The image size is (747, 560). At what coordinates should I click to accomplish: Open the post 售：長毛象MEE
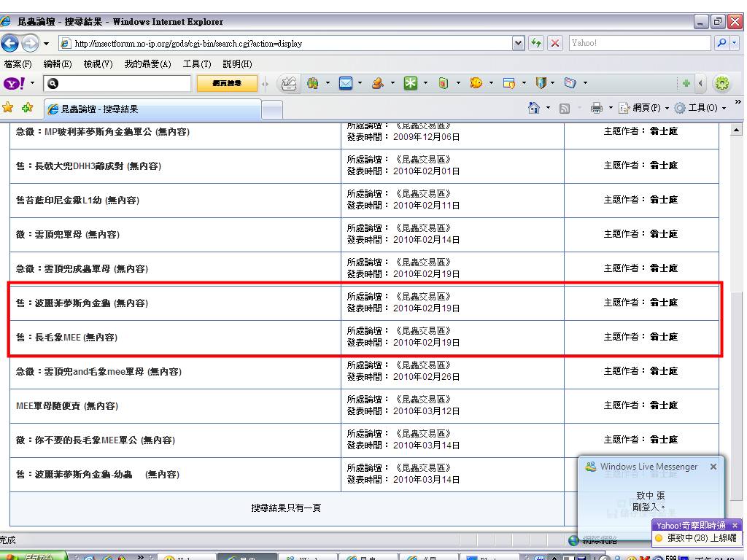coord(66,338)
